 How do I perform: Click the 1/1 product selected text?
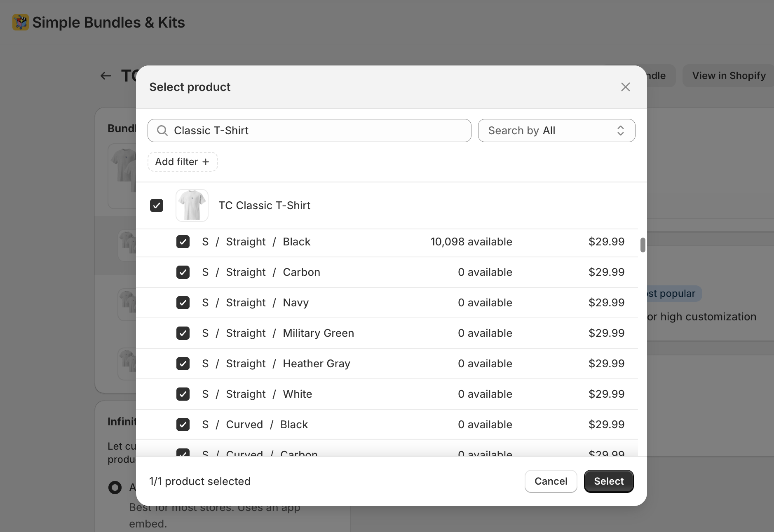(199, 481)
